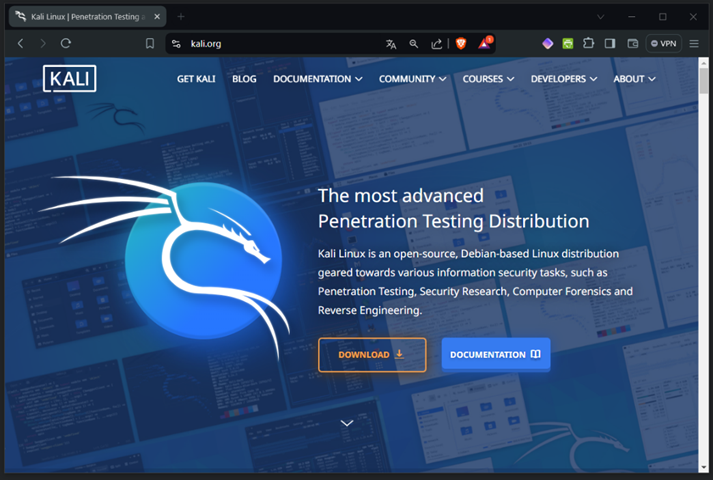
Task: Expand the Community dropdown menu
Action: 412,79
